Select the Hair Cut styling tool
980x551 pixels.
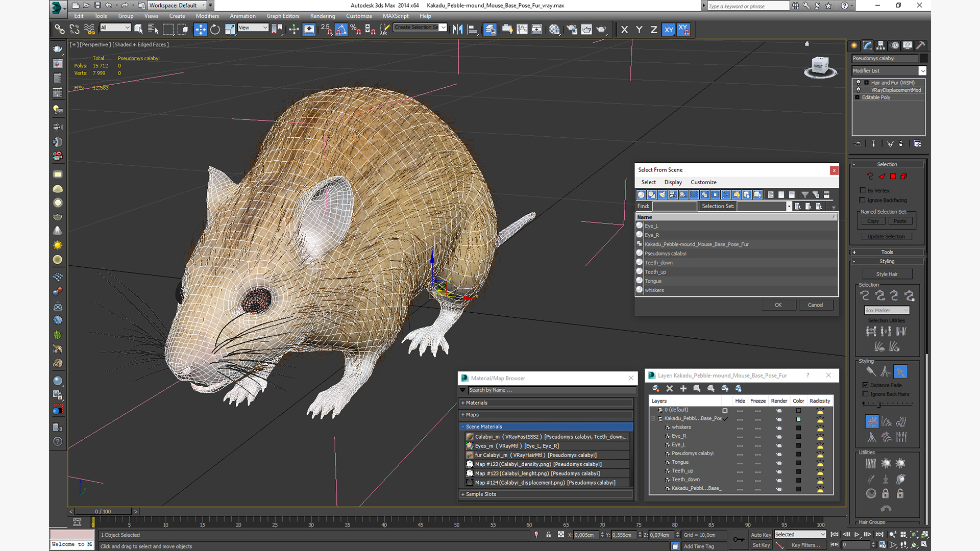885,372
